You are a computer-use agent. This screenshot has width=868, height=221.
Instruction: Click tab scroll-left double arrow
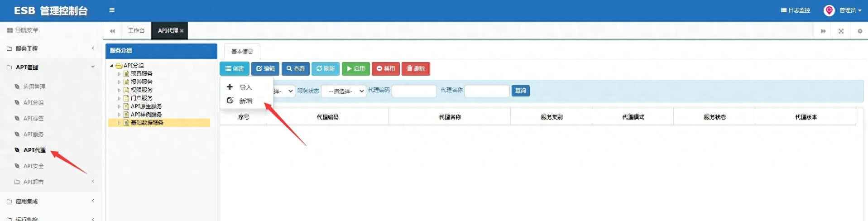pos(112,31)
